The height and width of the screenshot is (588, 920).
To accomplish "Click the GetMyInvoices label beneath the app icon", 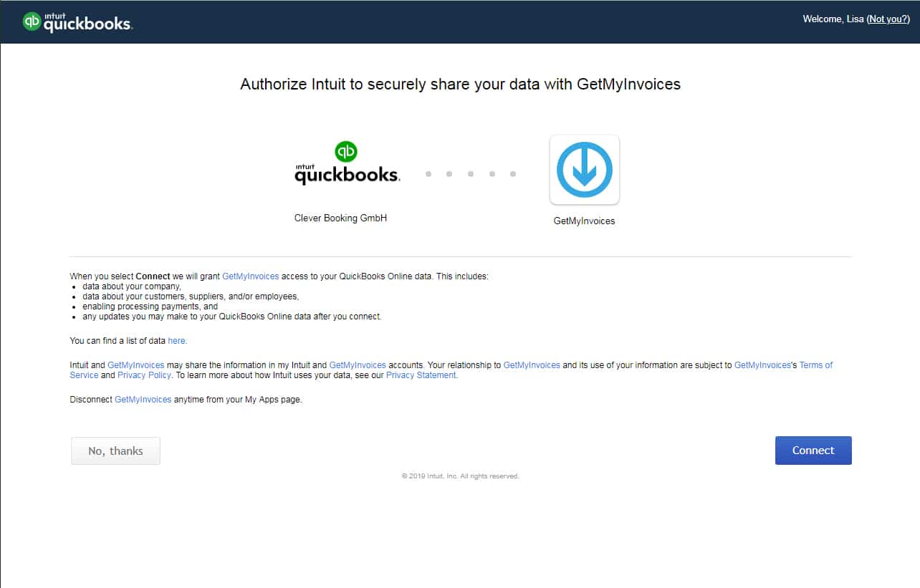I will 585,221.
